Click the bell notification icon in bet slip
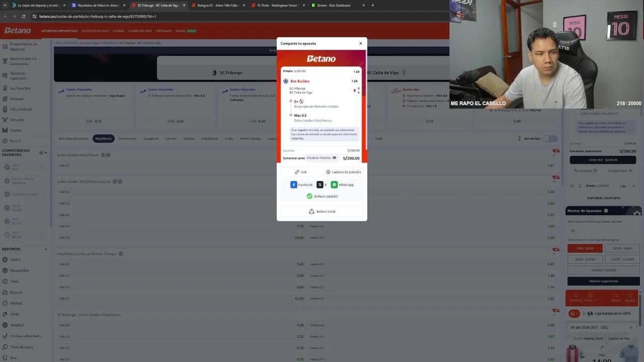Screen dimensions: 644x362 pos(580,186)
